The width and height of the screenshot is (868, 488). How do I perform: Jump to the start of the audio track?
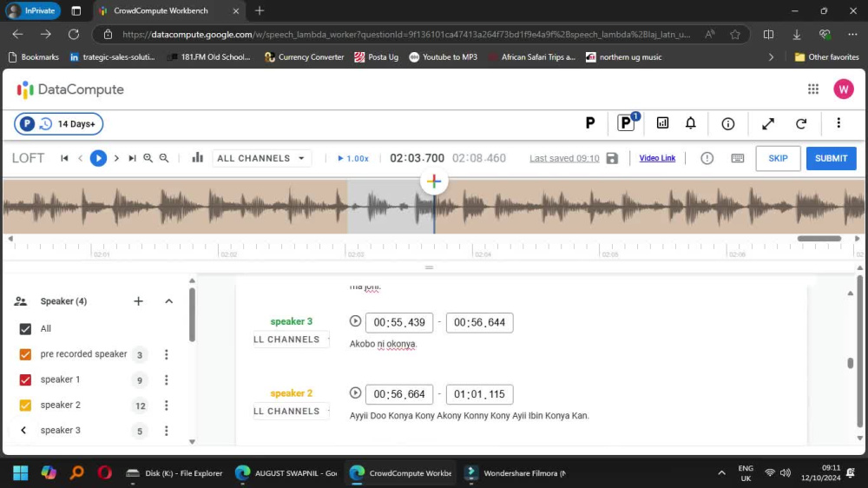[x=64, y=158]
